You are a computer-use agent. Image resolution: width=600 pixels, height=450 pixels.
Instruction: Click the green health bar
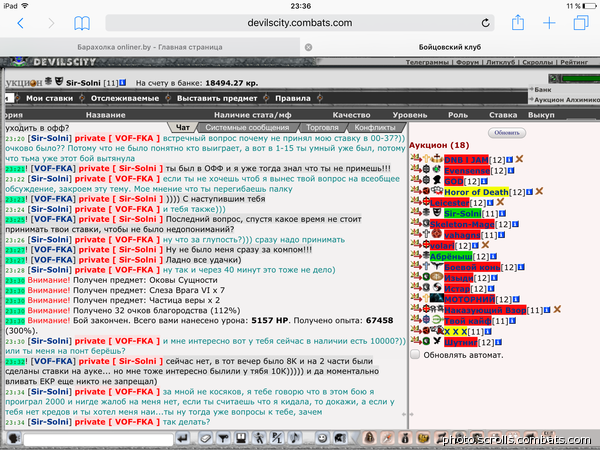580,78
